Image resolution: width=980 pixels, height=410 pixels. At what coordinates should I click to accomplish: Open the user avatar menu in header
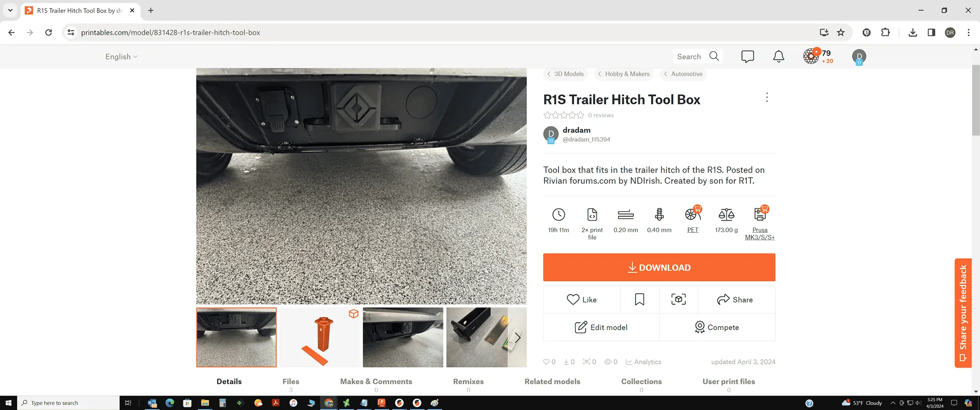(x=859, y=56)
